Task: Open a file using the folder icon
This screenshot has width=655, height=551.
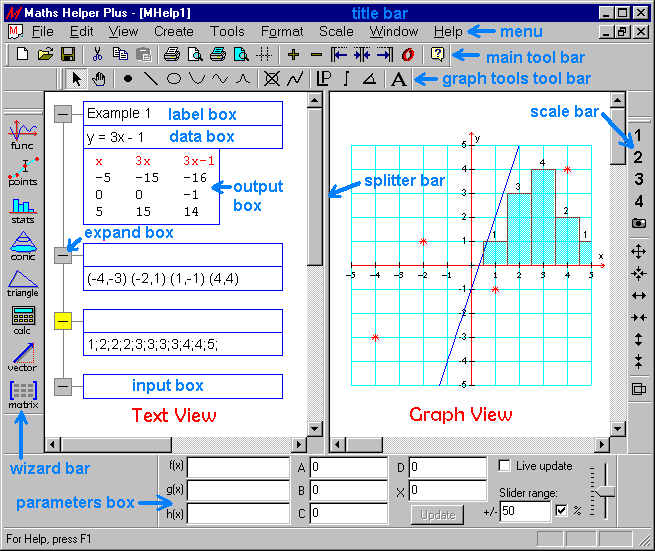Action: click(x=45, y=54)
